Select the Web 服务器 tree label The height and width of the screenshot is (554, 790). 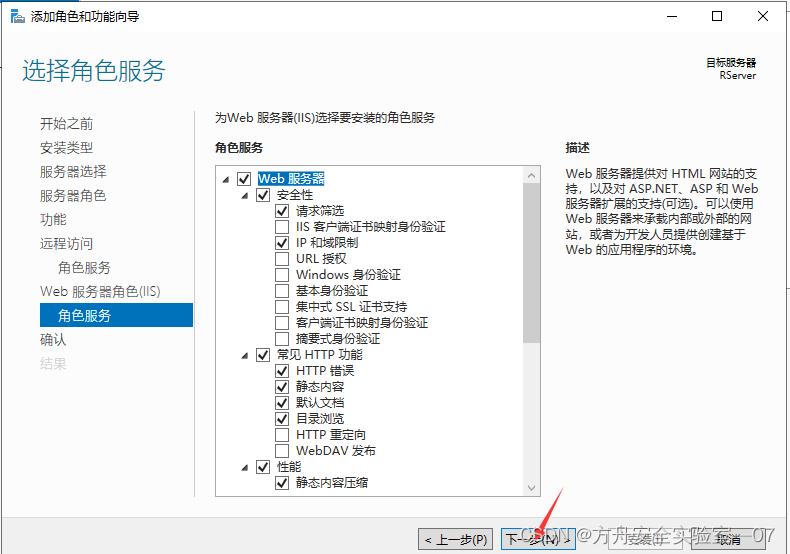click(291, 179)
